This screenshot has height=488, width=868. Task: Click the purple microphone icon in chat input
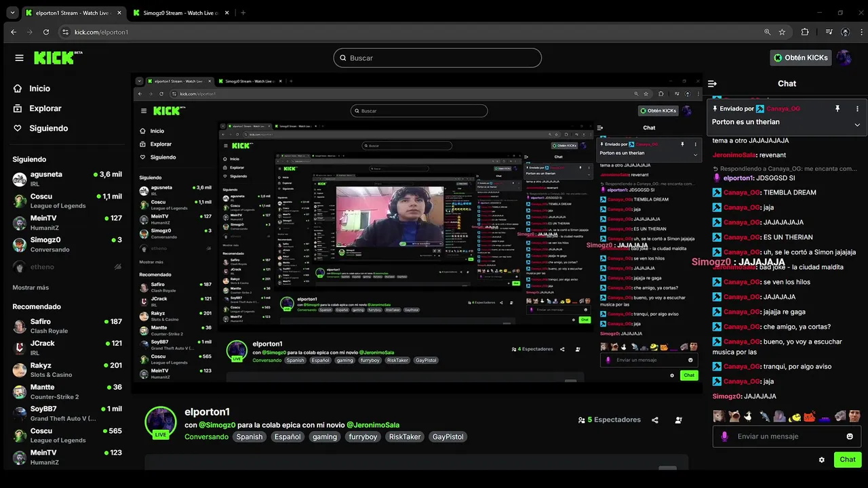(x=724, y=436)
